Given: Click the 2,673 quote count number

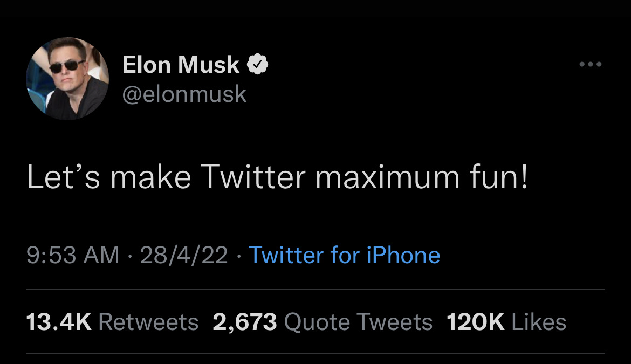Looking at the screenshot, I should [x=245, y=322].
